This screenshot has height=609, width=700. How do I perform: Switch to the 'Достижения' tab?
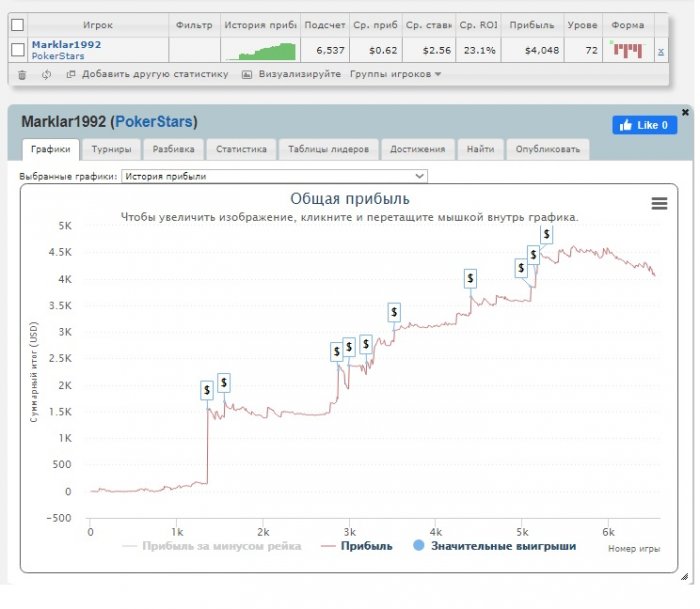click(418, 149)
